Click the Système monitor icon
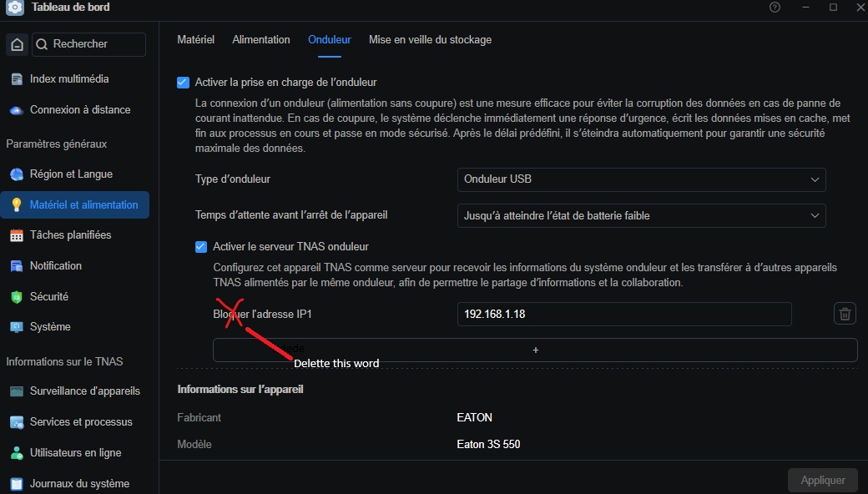Viewport: 868px width, 494px height. click(x=17, y=327)
